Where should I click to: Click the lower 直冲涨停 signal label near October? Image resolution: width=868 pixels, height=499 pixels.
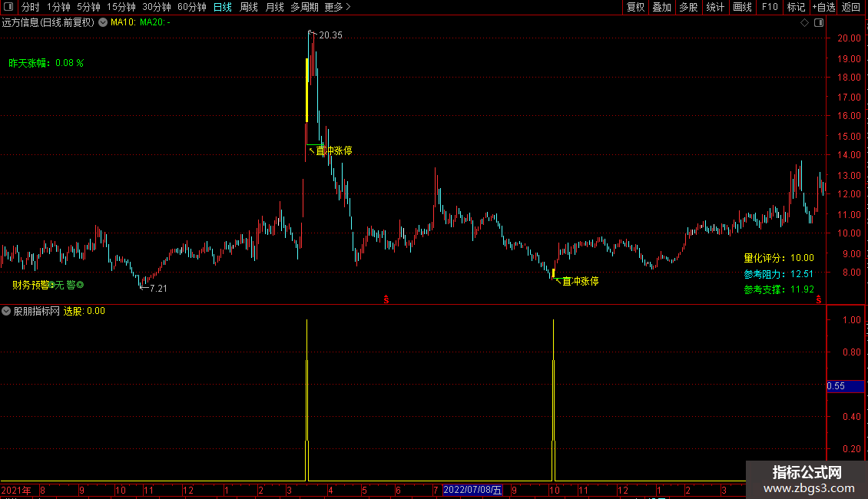(580, 281)
